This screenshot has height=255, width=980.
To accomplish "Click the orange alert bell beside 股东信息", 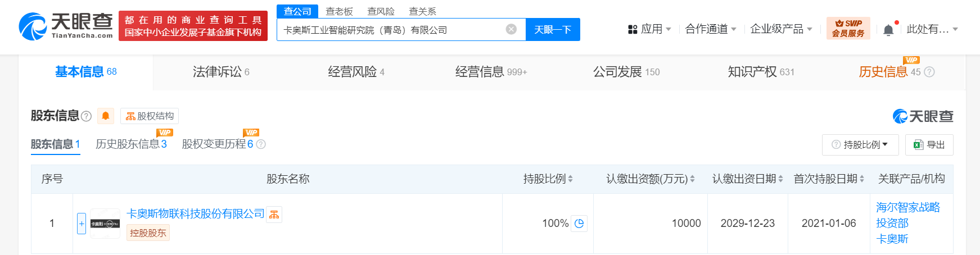I will [x=105, y=116].
